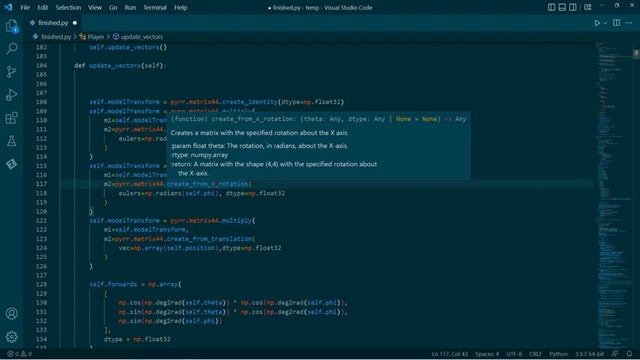The width and height of the screenshot is (640, 360).
Task: Click eulers=np.radians(self.phi) on line 118
Action: pos(169,193)
